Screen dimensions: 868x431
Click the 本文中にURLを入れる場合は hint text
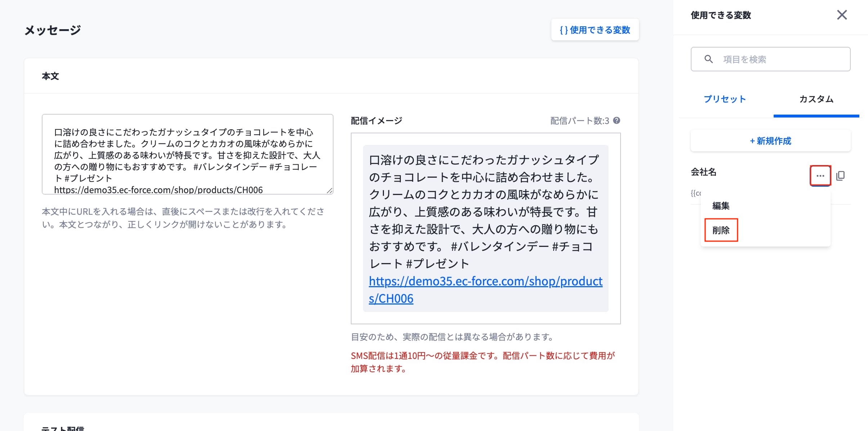coord(183,218)
